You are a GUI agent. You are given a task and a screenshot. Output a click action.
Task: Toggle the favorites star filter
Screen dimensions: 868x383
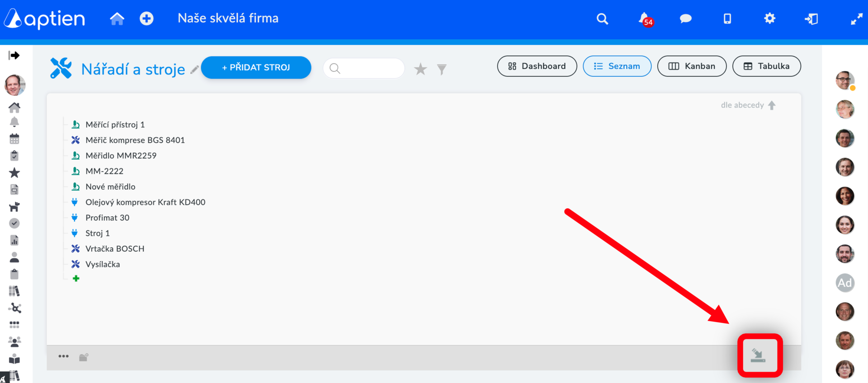[x=420, y=69]
